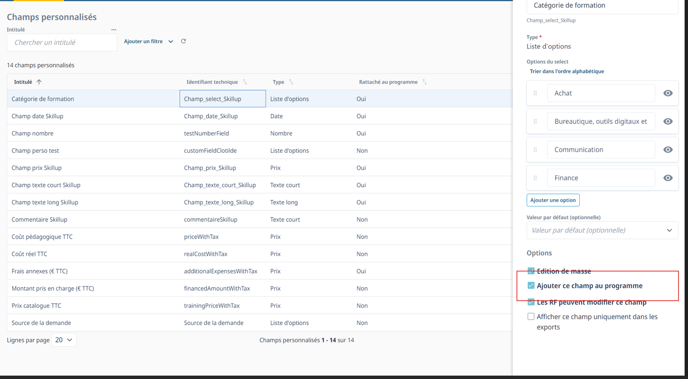Click drag handle beside Bureautique option
688x379 pixels.
[x=535, y=122]
